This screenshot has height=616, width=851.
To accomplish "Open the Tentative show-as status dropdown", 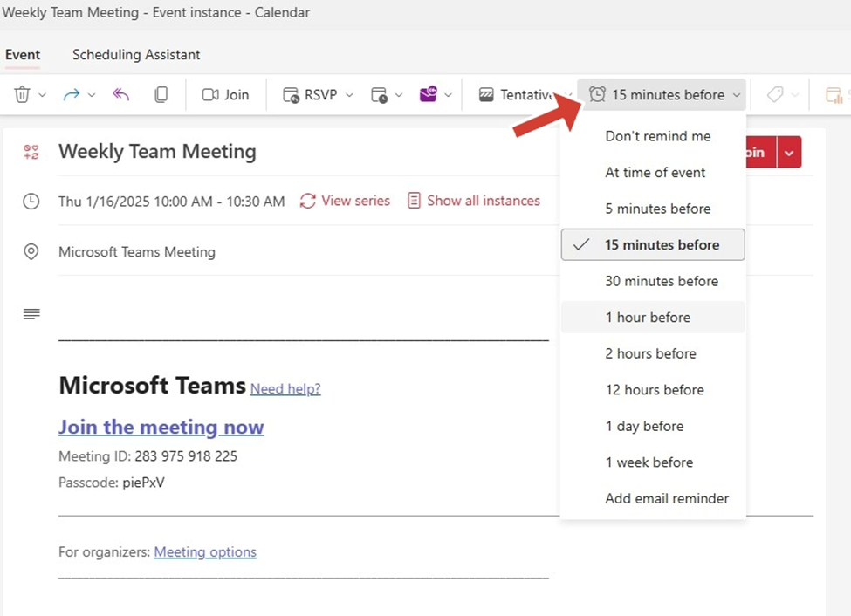I will pos(525,95).
